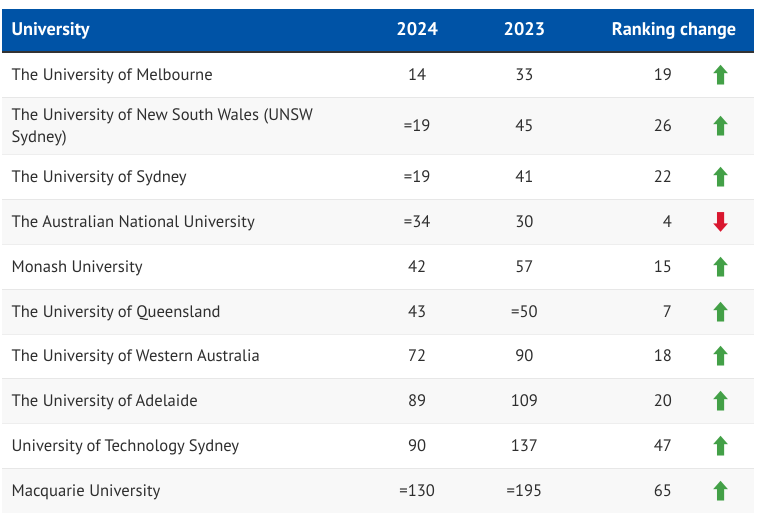Image resolution: width=760 pixels, height=518 pixels.
Task: Click Australian National University's 2023 rank 30
Action: [524, 221]
